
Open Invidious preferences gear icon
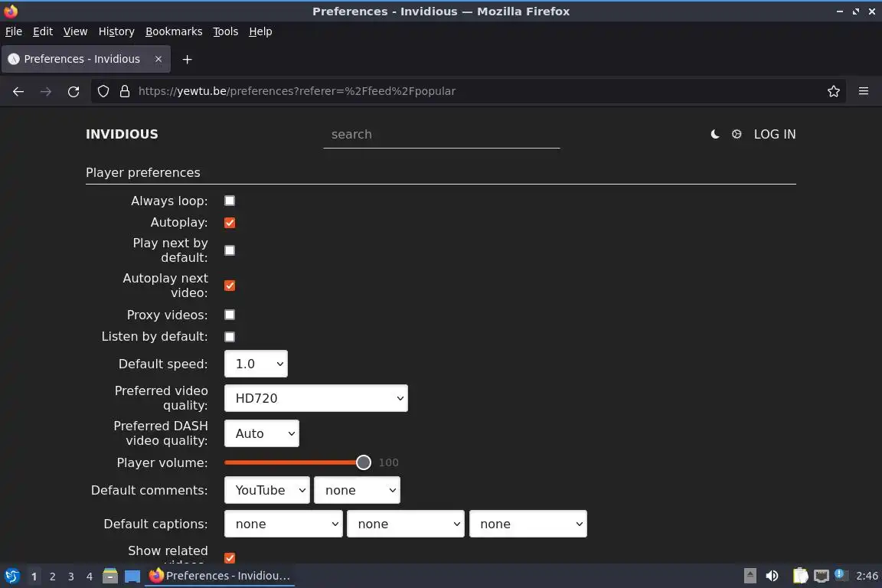tap(737, 134)
